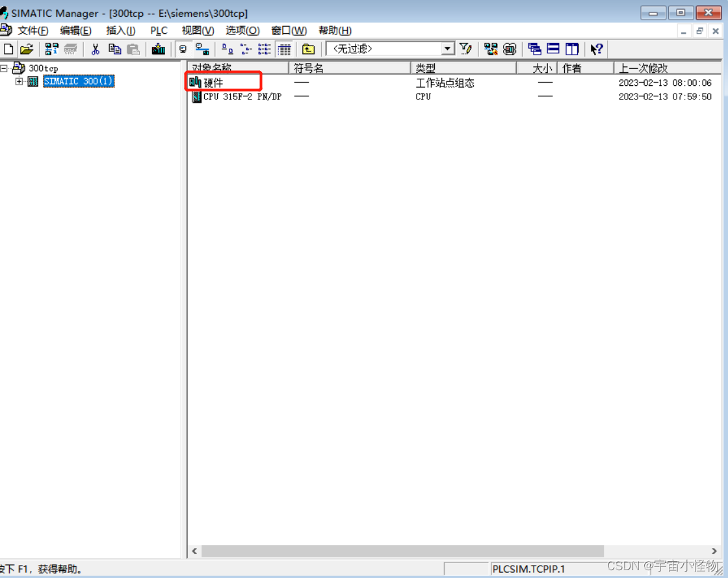Screen dimensions: 728x578
Task: Sort by 类型 column header
Action: [x=464, y=68]
